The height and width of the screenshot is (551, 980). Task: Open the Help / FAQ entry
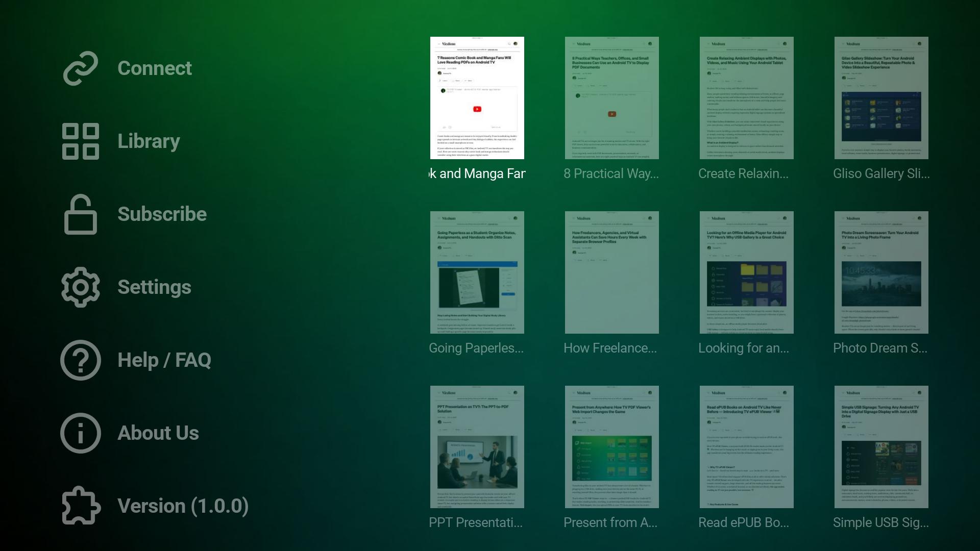pyautogui.click(x=164, y=360)
